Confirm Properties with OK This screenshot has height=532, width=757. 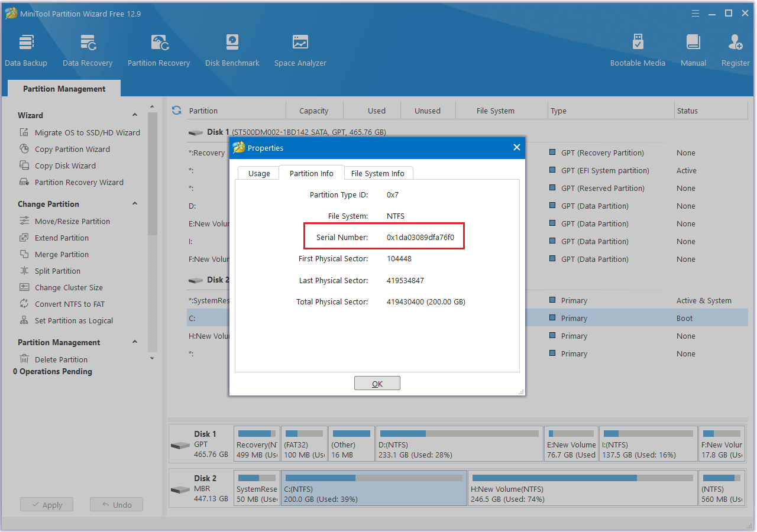click(x=377, y=383)
